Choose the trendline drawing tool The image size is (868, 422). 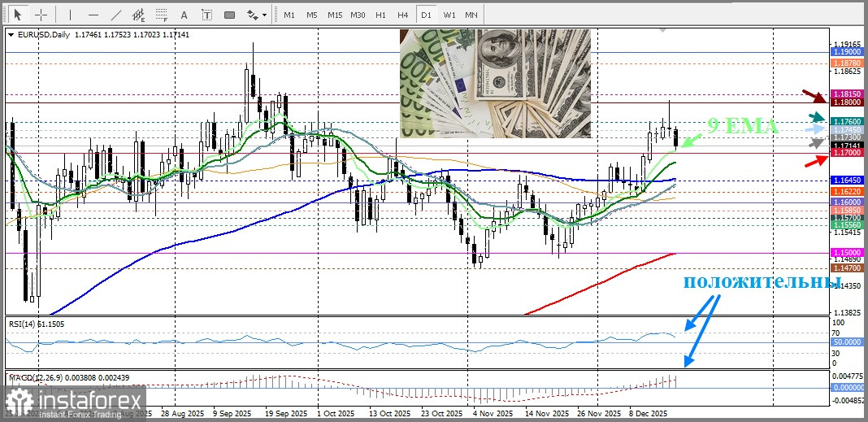[x=116, y=15]
